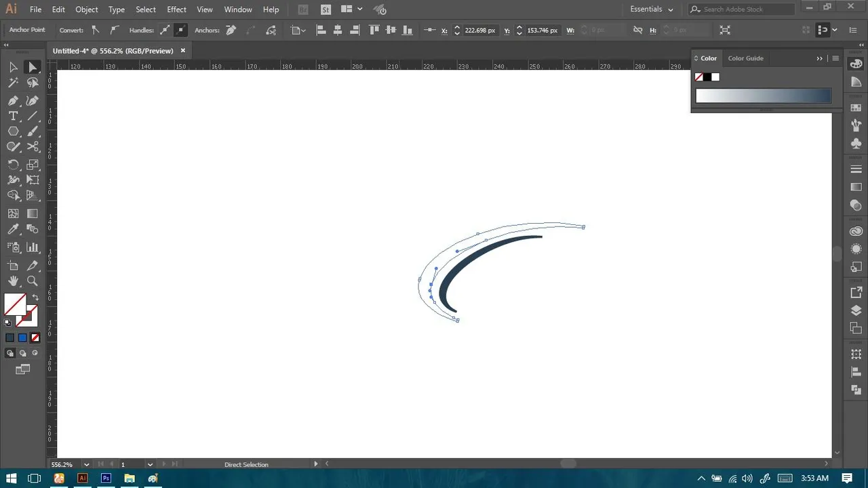Select the Line Segment tool
868x488 pixels.
(32, 116)
